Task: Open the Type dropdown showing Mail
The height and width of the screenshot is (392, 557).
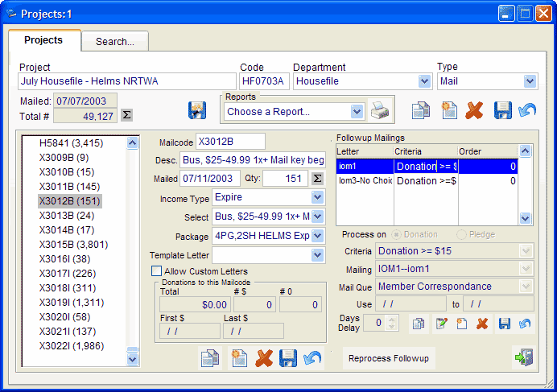Action: 530,81
